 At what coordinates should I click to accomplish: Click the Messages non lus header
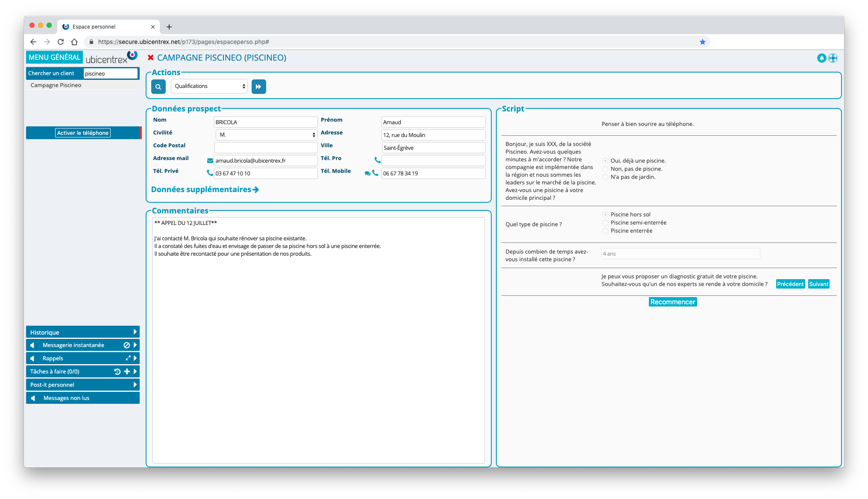click(83, 398)
